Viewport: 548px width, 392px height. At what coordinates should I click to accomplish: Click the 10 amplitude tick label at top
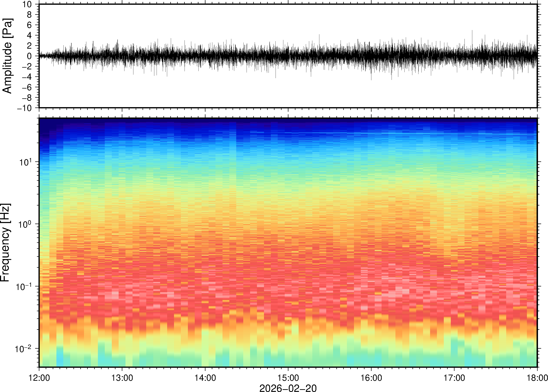[27, 4]
